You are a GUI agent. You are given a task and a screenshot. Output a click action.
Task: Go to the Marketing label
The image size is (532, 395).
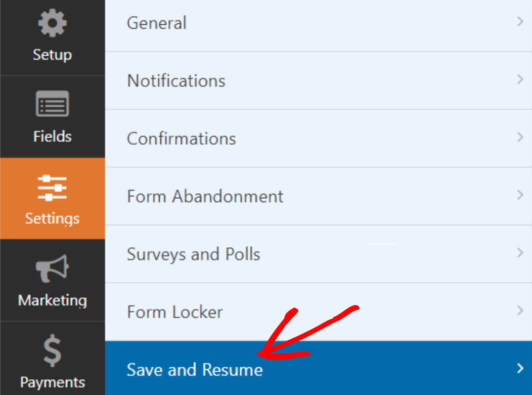pyautogui.click(x=52, y=301)
